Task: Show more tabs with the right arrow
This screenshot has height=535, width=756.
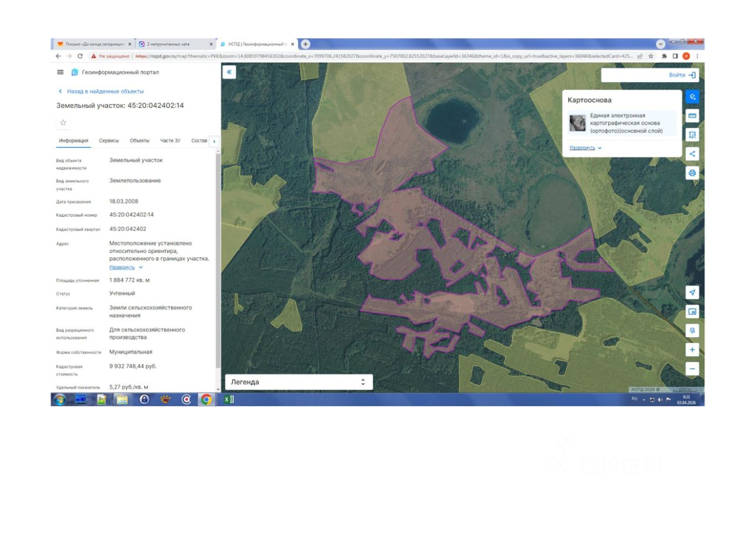Action: click(x=213, y=141)
